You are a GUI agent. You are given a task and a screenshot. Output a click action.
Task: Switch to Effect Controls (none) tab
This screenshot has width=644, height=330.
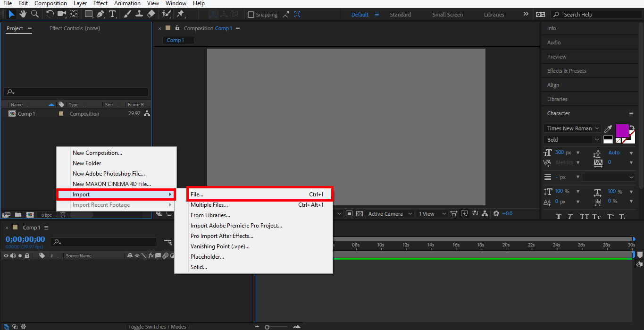click(75, 28)
